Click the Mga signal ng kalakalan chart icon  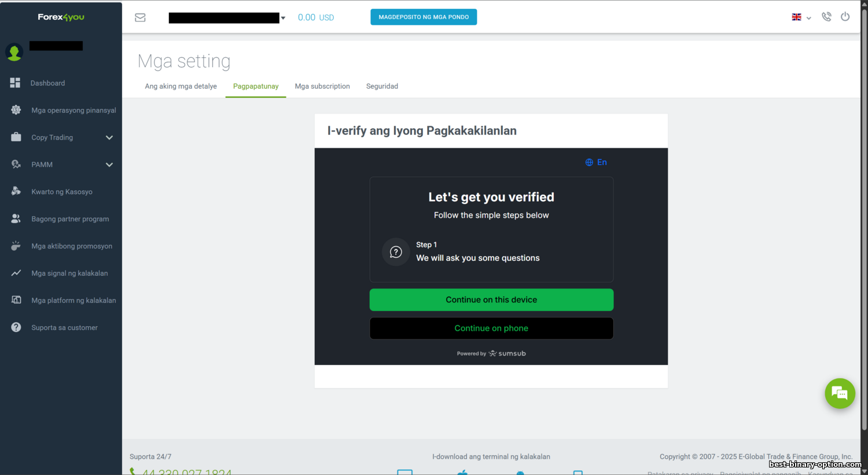[x=16, y=273]
